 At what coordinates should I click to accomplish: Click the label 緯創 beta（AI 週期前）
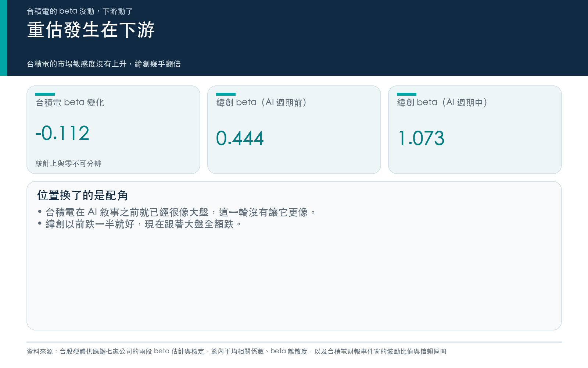point(262,102)
